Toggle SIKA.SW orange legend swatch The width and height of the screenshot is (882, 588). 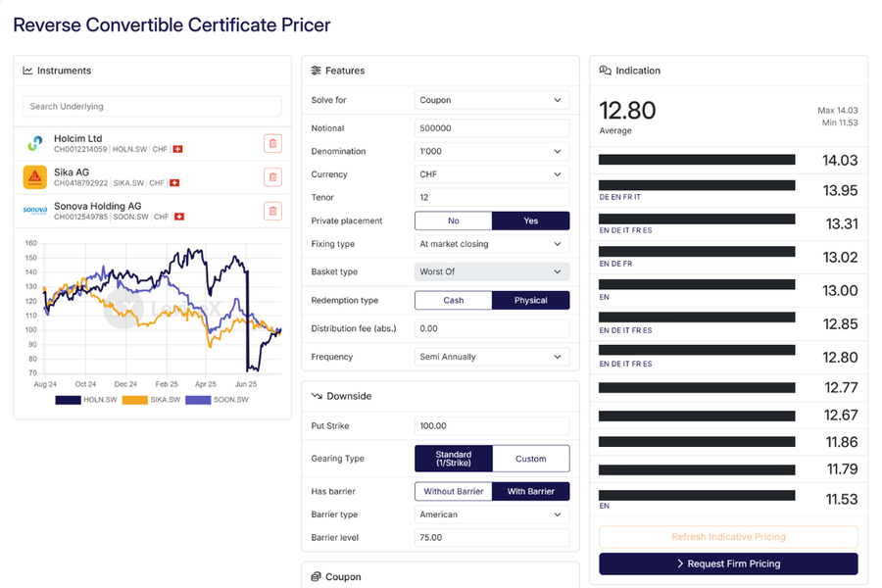coord(134,400)
